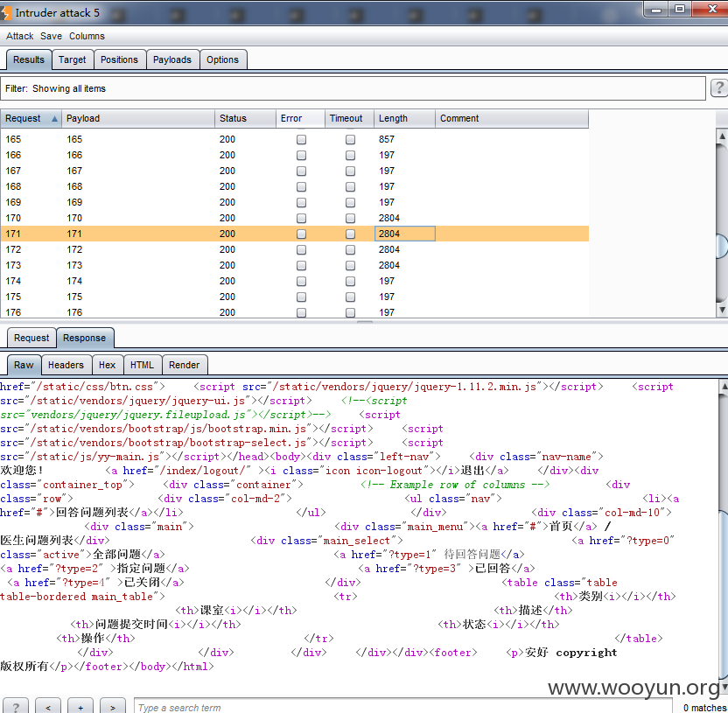Image resolution: width=728 pixels, height=713 pixels.
Task: Click the results table vertical scrollbar thumb
Action: [723, 246]
